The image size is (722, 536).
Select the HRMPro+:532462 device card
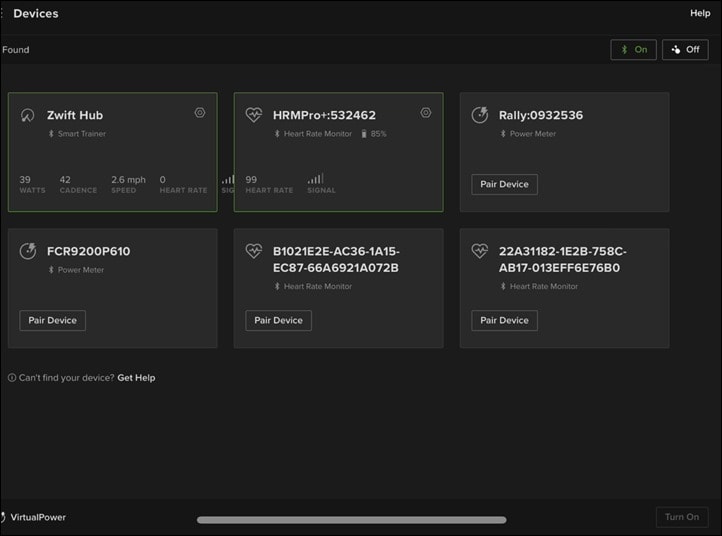338,152
